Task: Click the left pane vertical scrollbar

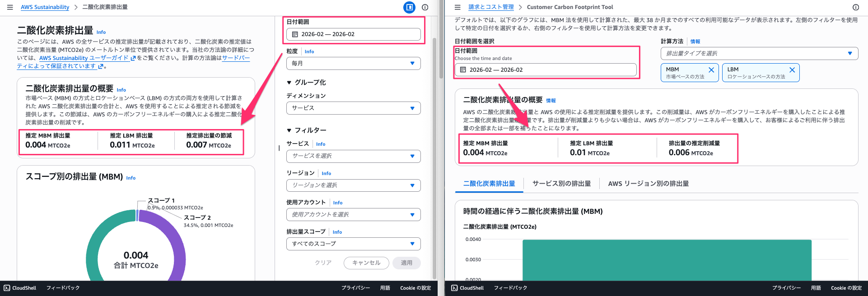Action: [434, 158]
